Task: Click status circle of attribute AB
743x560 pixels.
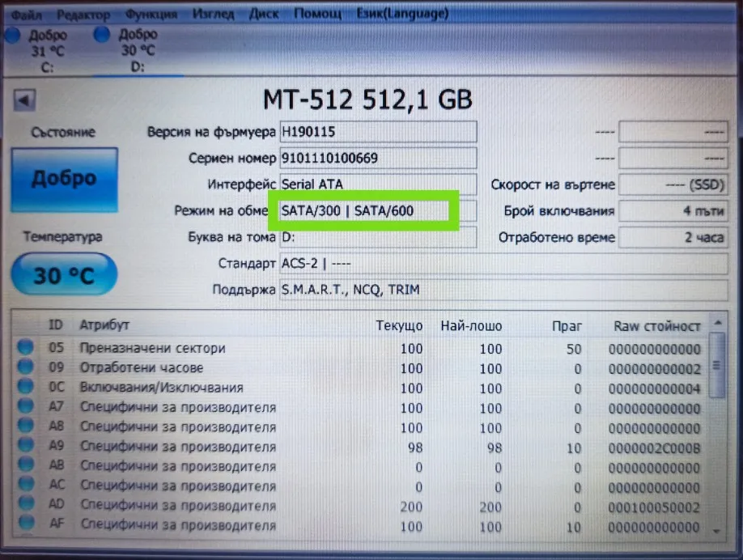Action: [26, 465]
